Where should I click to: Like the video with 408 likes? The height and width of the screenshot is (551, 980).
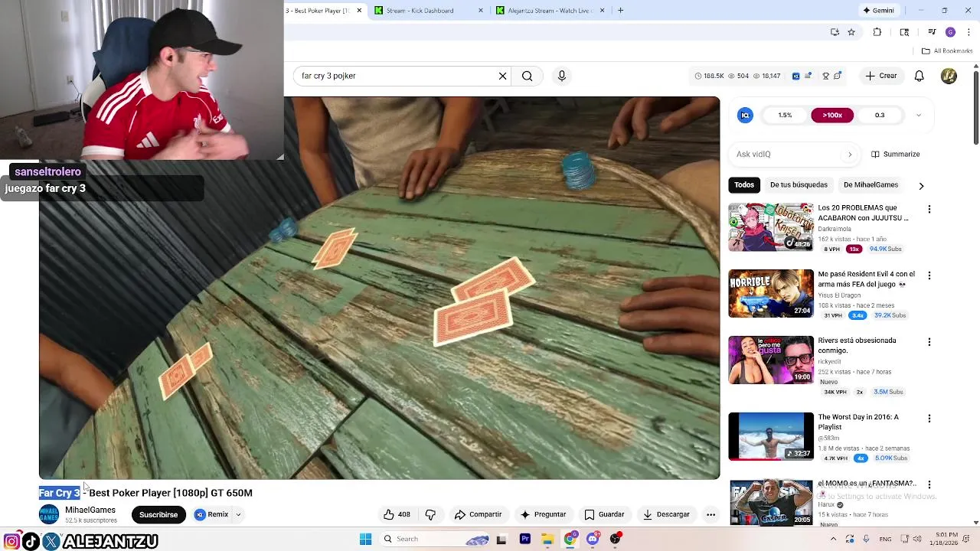coord(397,514)
